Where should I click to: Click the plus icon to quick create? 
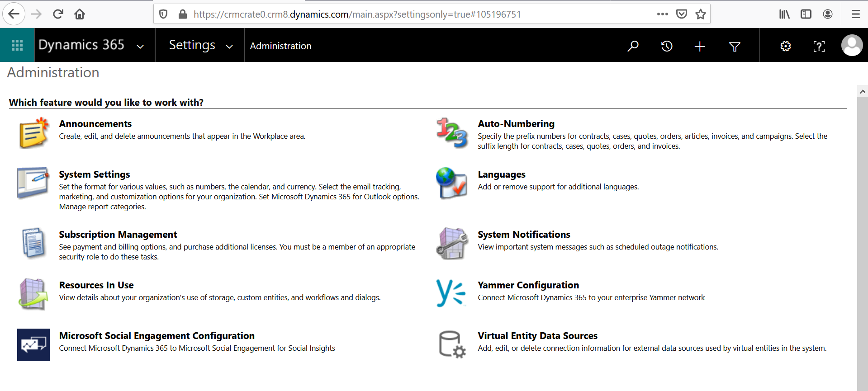click(x=699, y=46)
